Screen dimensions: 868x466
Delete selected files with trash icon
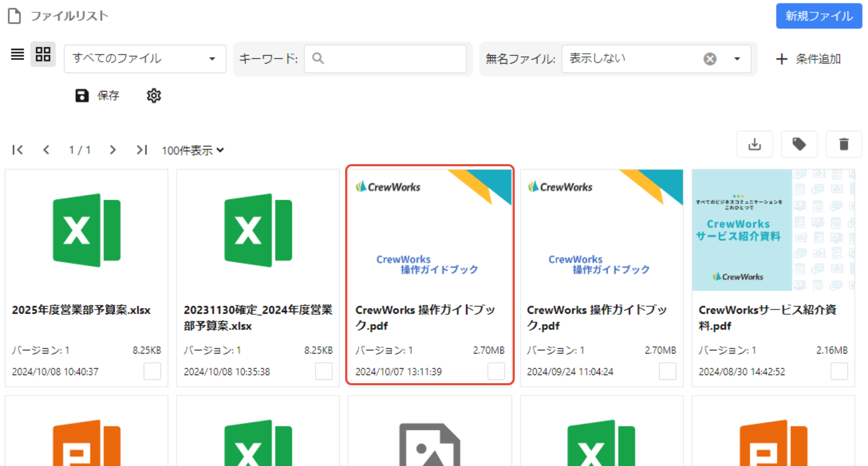pos(844,144)
